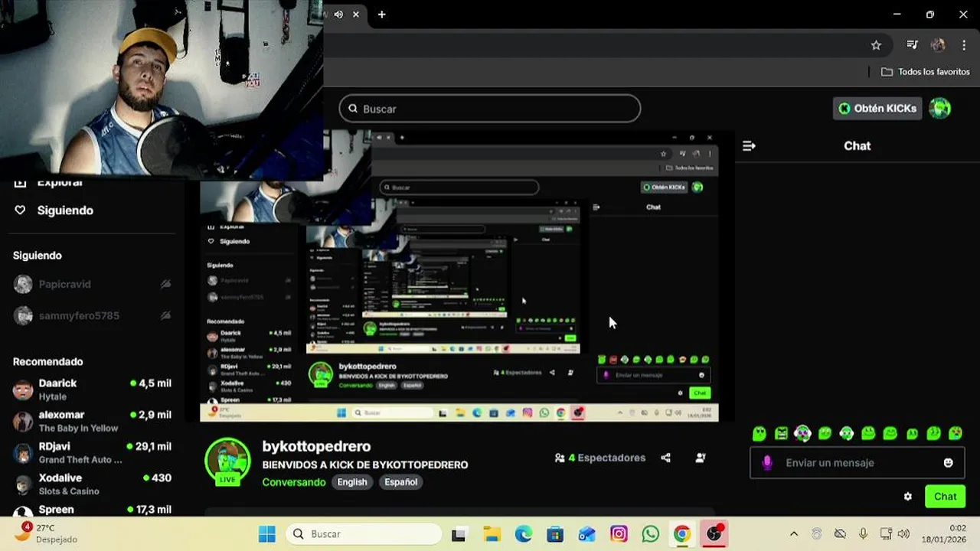980x551 pixels.
Task: Open Outlook from taskbar
Action: (586, 534)
